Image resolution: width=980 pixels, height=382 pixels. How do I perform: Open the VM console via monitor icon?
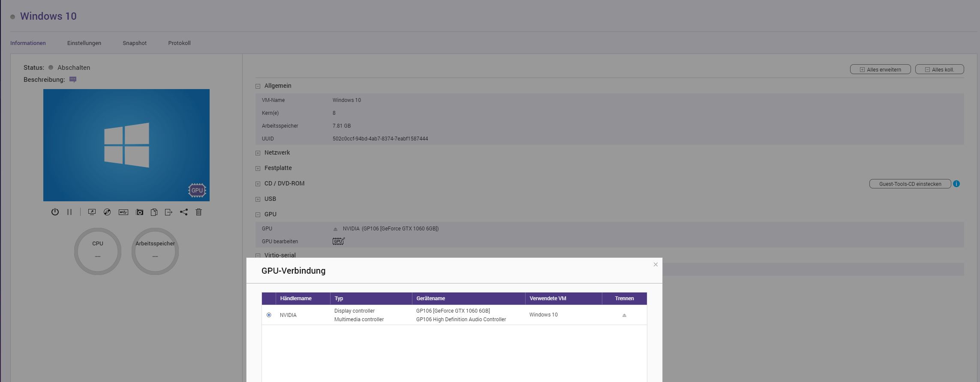click(92, 212)
